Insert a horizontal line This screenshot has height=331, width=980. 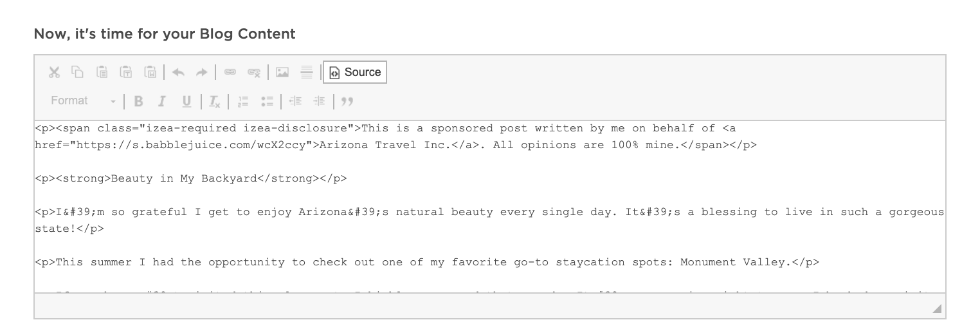[307, 72]
